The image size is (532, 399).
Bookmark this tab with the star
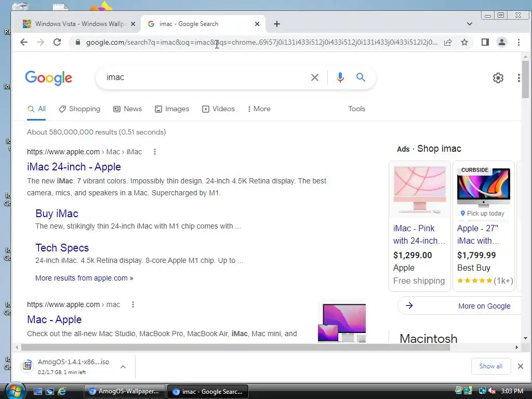(464, 42)
